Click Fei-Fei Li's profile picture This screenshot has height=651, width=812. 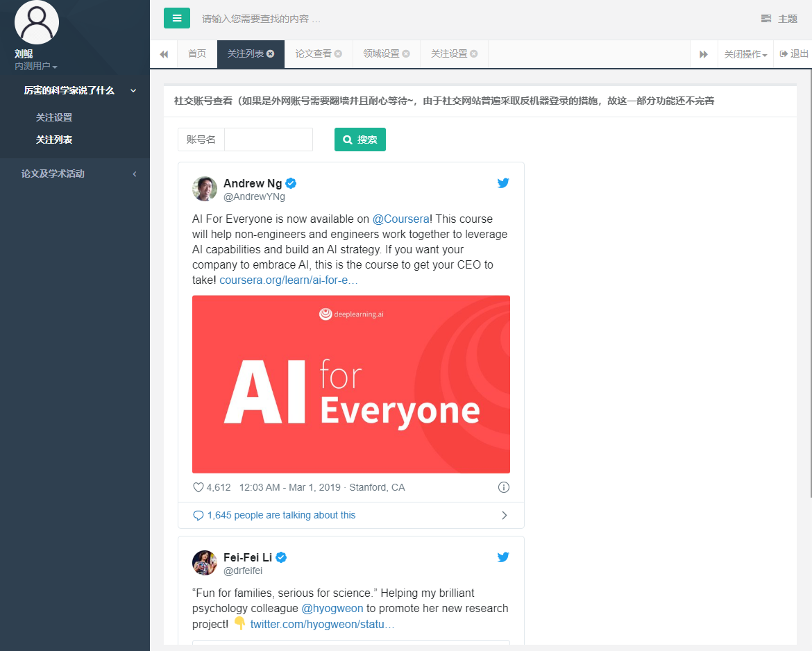coord(205,563)
